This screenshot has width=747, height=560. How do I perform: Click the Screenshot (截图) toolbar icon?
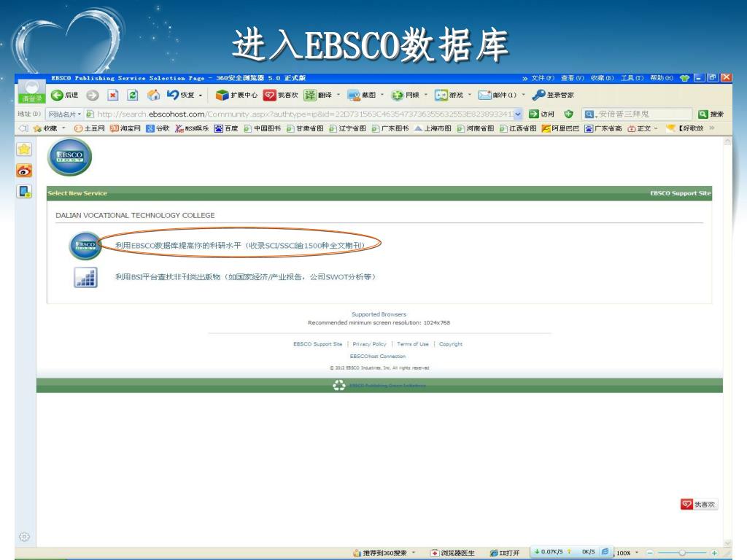click(354, 96)
